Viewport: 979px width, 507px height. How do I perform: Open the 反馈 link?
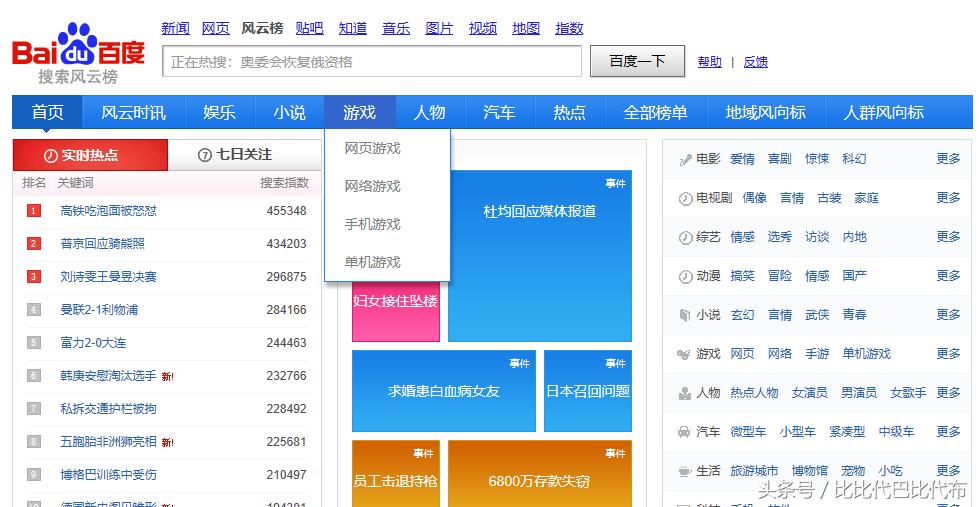point(755,62)
